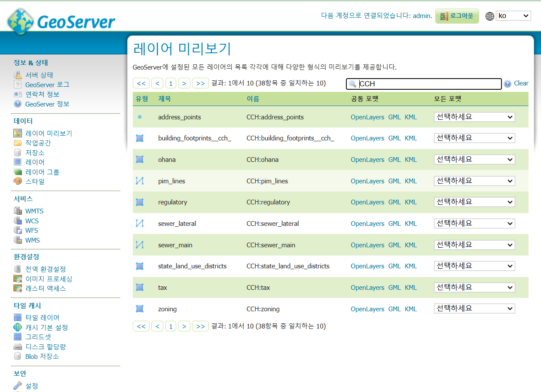
Task: Click the global settings icon
Action: [x=18, y=269]
